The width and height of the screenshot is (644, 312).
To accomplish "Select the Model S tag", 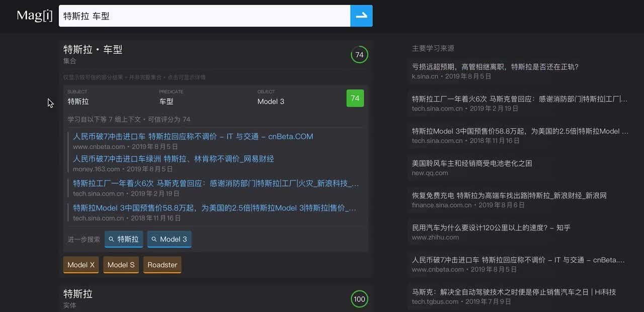I will (x=121, y=265).
